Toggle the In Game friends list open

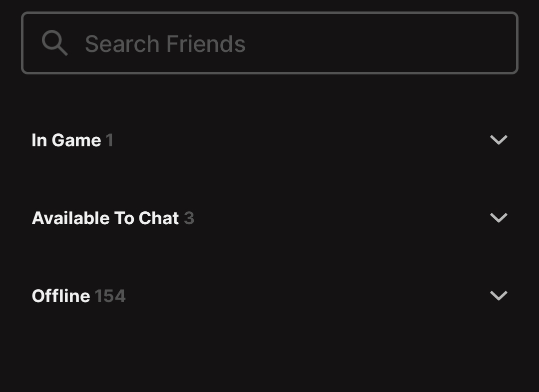pyautogui.click(x=499, y=140)
